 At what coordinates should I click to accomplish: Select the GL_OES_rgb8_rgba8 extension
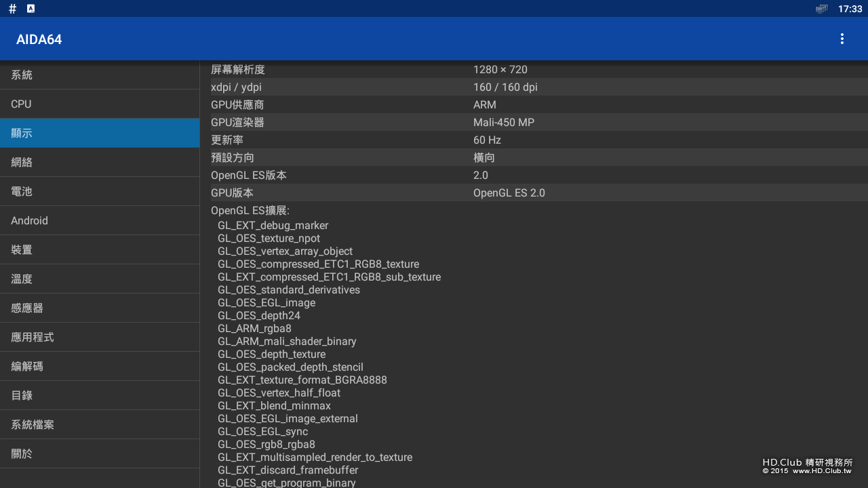coord(267,444)
